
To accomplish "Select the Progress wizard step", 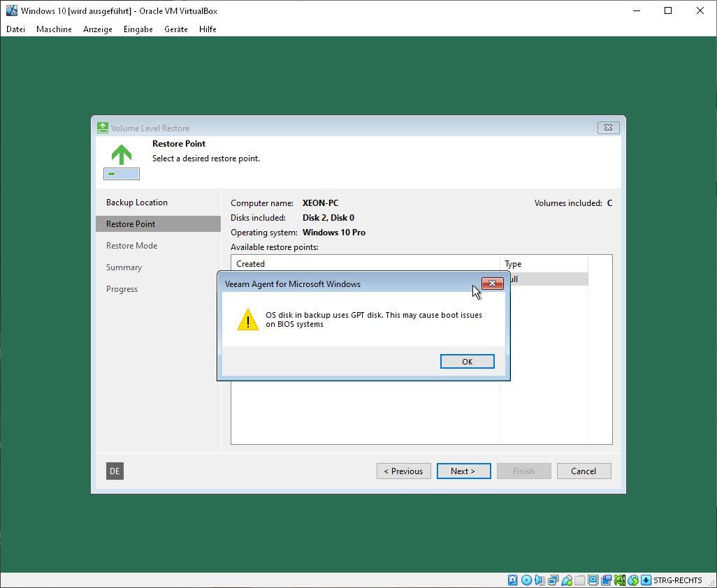I will pos(122,289).
